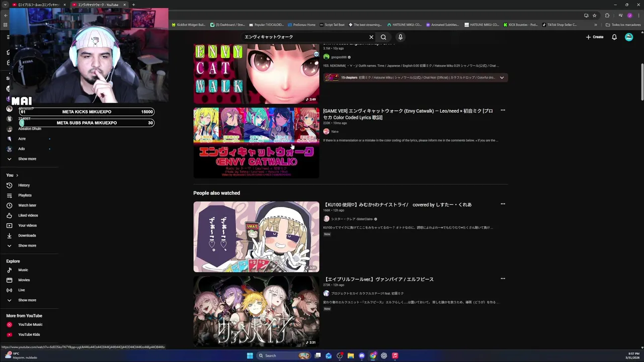Open the エイプリルフールver. ヴァンパイア video title
Viewport: 644px width, 362px height.
click(x=378, y=279)
